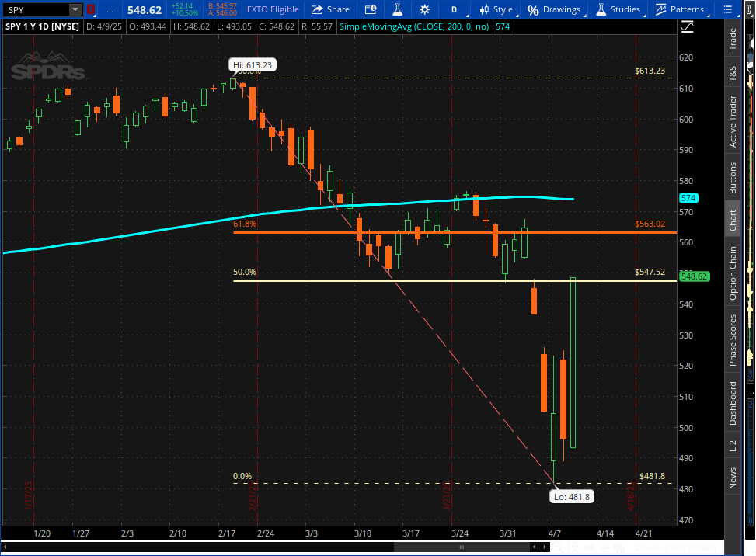Click the last price 548.62 in toolbar
Image resolution: width=756 pixels, height=556 pixels.
coord(145,10)
